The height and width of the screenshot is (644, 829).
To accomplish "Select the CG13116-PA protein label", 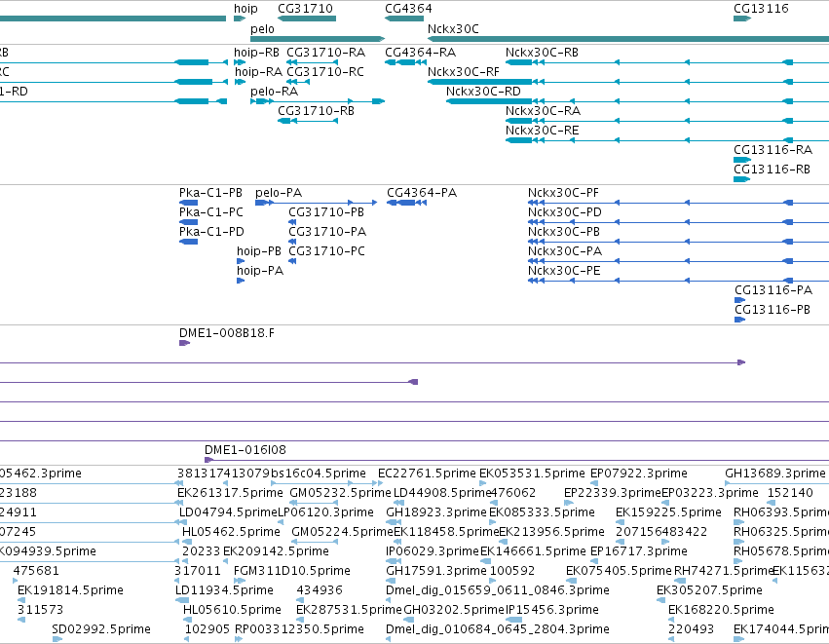I will pos(773,290).
